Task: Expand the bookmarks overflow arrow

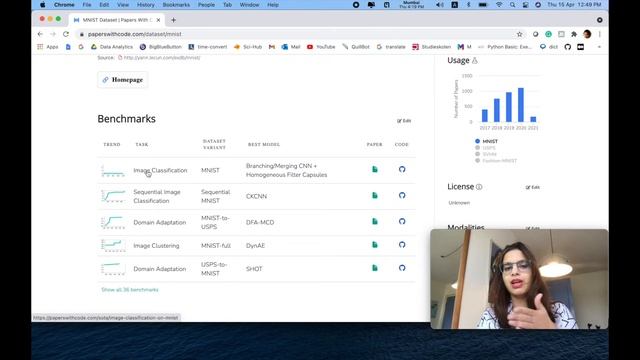Action: tap(599, 47)
